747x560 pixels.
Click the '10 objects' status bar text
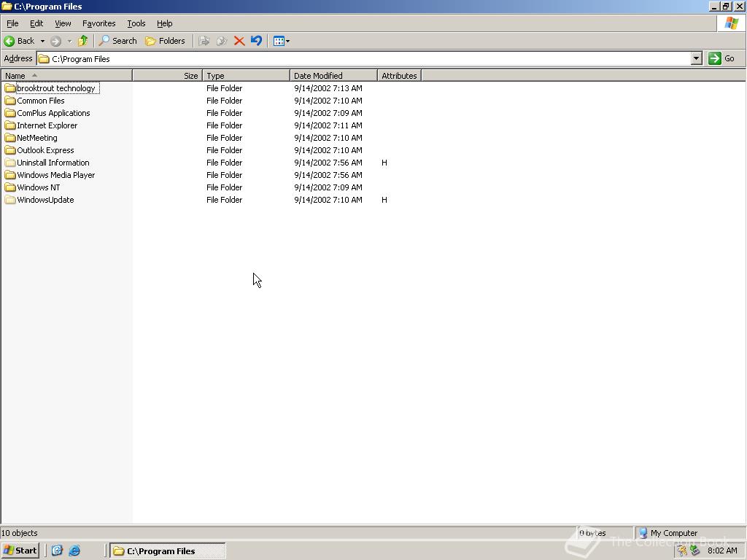pos(20,533)
